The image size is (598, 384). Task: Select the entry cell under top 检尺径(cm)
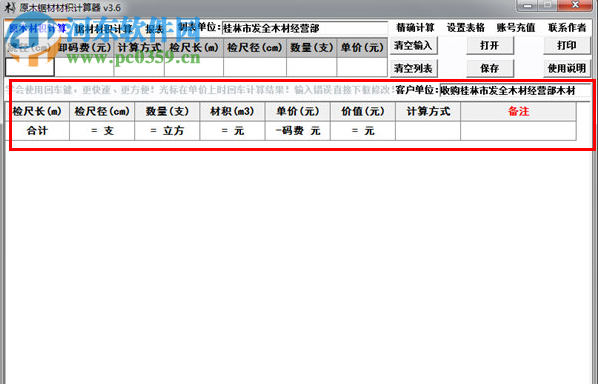coord(255,67)
